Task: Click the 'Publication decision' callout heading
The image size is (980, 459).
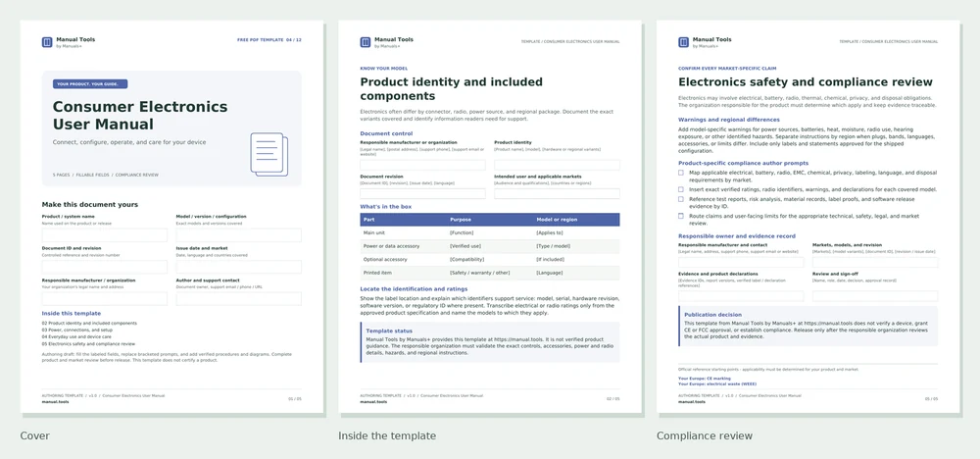Action: (x=713, y=315)
